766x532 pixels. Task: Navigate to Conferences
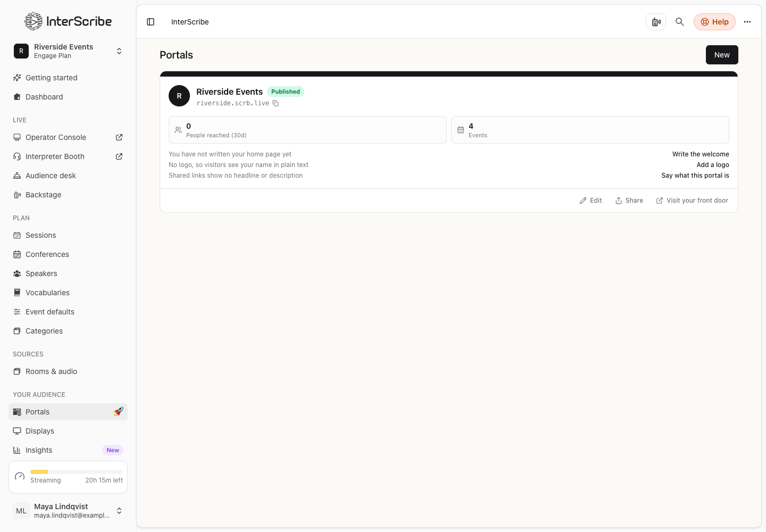click(x=68, y=254)
